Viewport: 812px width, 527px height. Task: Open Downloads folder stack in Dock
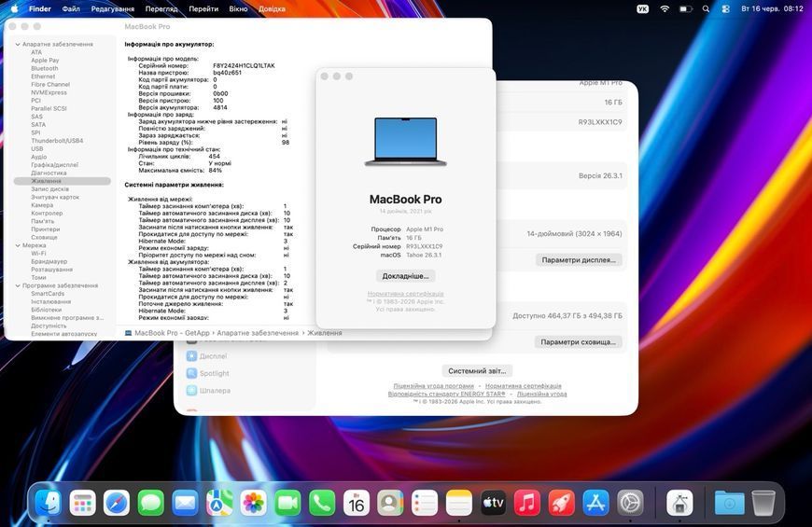[x=729, y=502]
